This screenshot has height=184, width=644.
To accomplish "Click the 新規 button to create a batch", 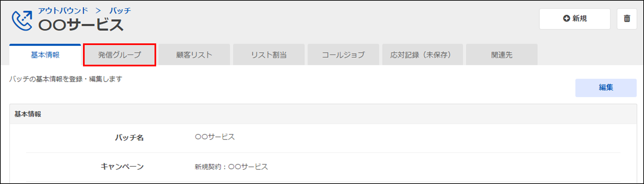I will (x=574, y=19).
